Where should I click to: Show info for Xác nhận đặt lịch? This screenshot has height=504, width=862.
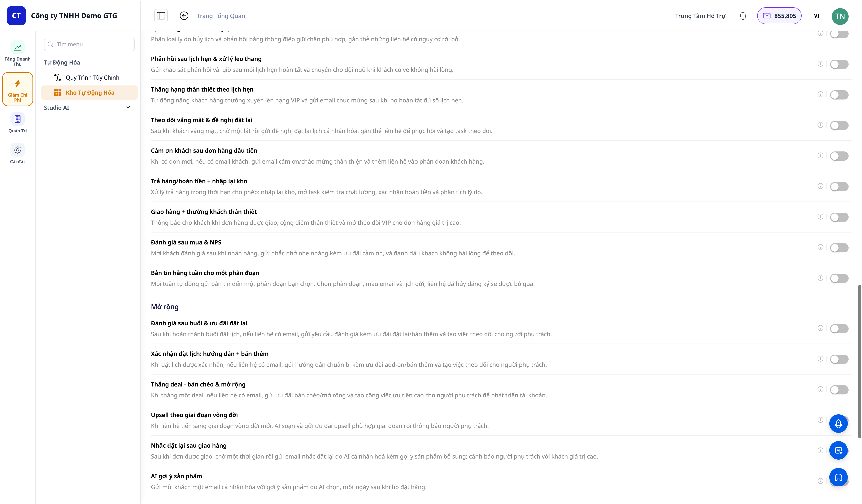820,359
